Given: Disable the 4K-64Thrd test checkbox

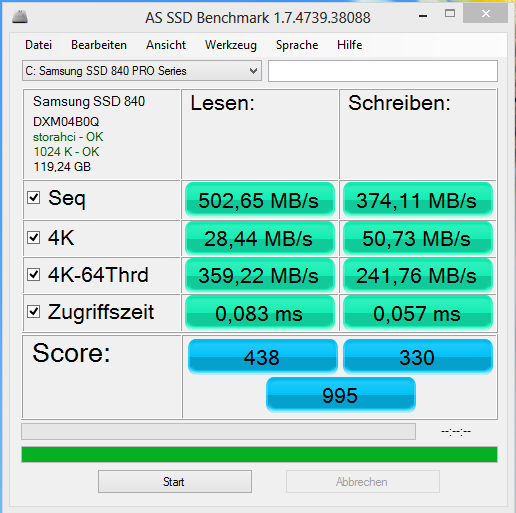Looking at the screenshot, I should click(34, 275).
